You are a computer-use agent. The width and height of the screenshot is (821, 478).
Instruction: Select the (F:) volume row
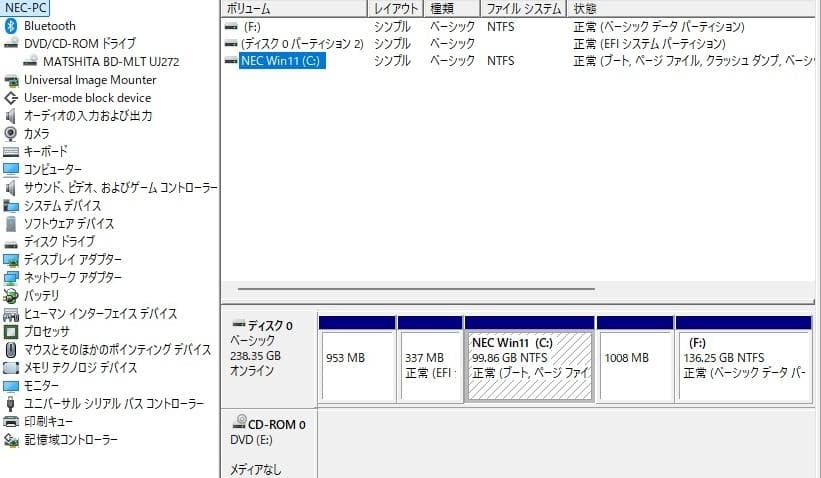tap(518, 27)
